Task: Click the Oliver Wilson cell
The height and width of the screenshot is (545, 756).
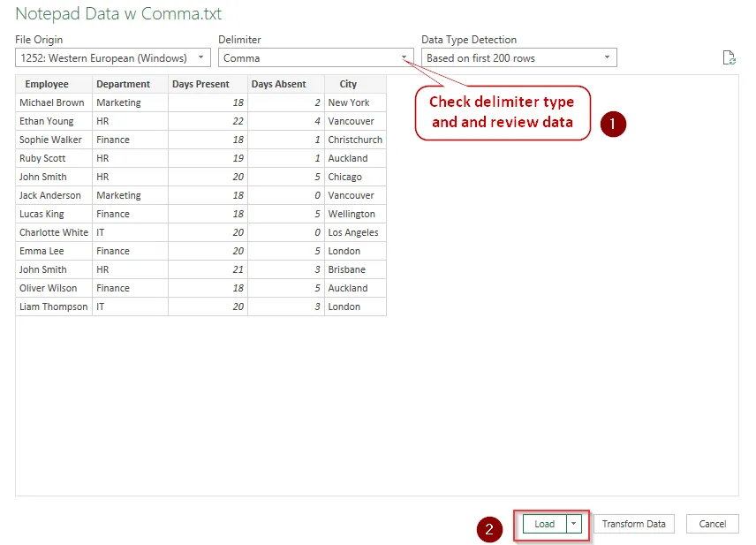Action: point(54,288)
